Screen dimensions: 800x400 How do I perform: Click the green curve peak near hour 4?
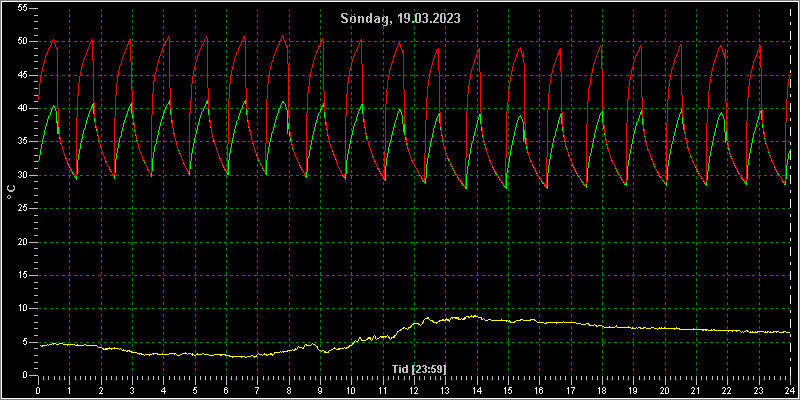pyautogui.click(x=169, y=101)
